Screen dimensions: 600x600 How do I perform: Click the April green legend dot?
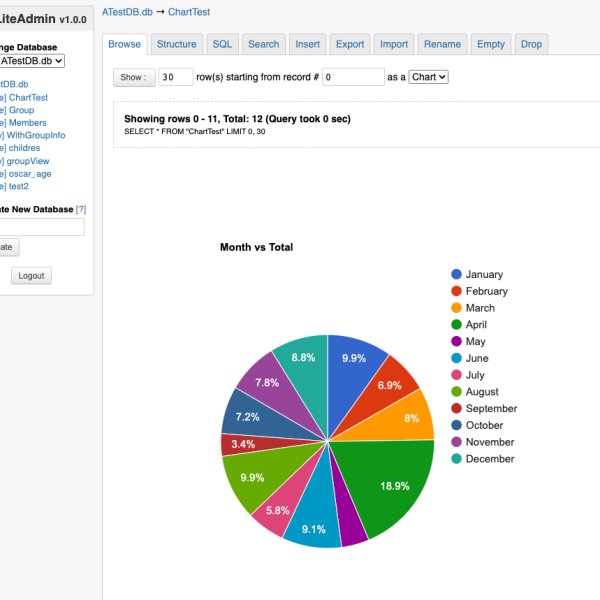click(x=457, y=325)
